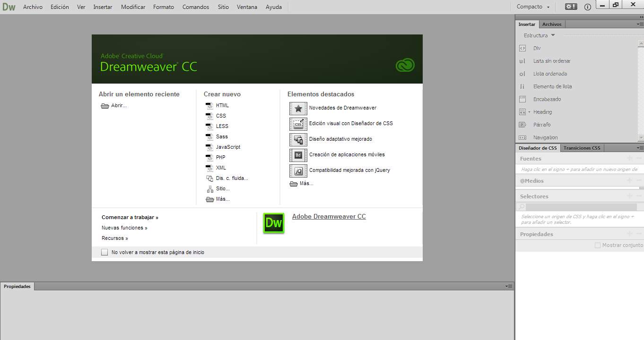The image size is (644, 340).
Task: Click the minus icon in the Selectores section
Action: 639,196
